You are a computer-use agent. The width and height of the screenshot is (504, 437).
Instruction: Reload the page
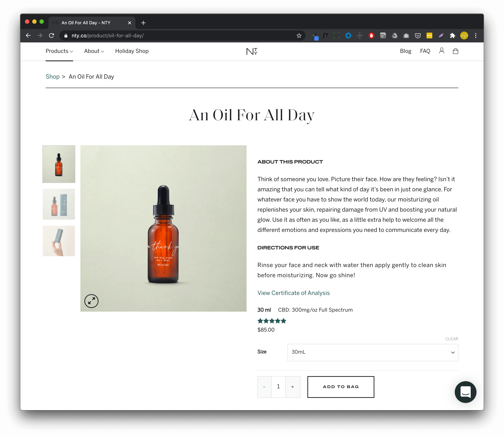51,36
